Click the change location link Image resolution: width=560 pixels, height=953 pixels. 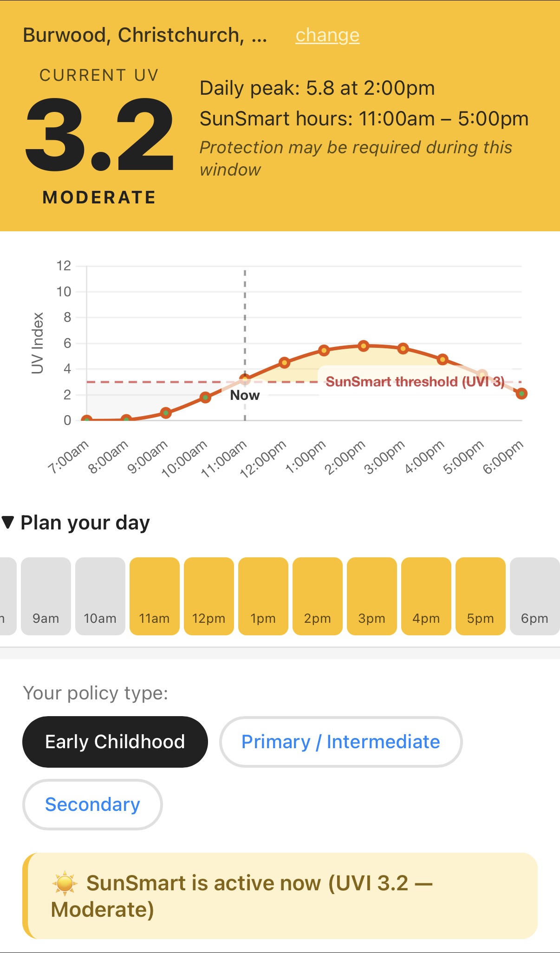pos(327,35)
